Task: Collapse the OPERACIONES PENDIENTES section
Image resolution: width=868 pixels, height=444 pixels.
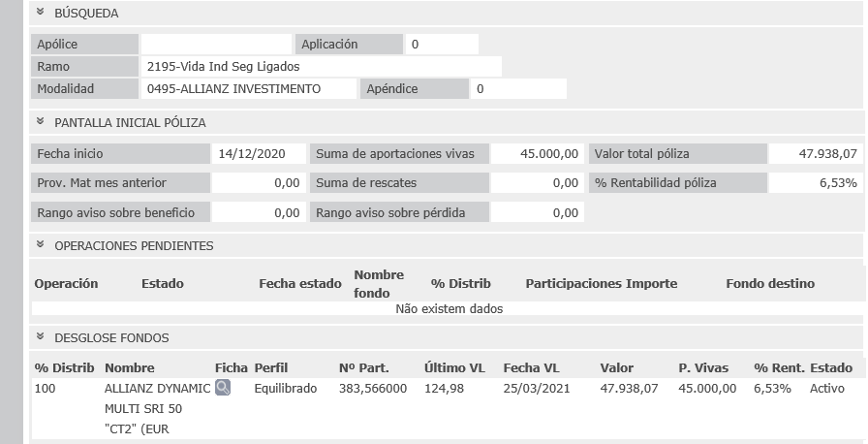Action: (x=41, y=245)
